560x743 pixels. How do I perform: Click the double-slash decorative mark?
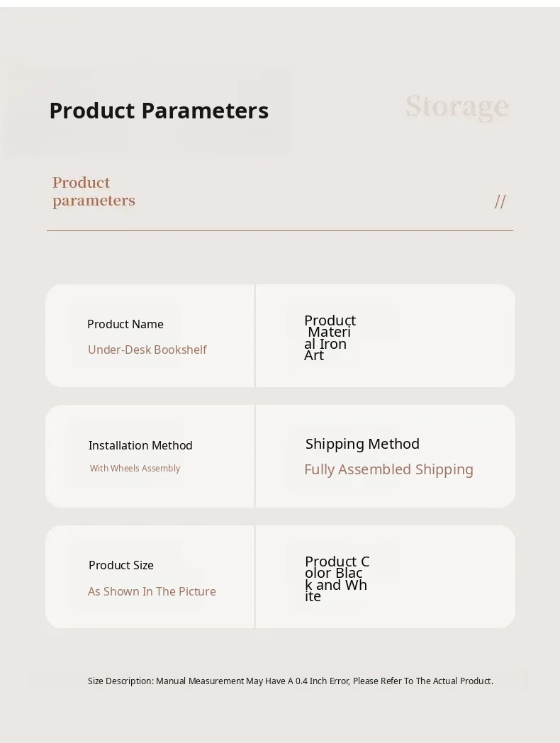[500, 201]
